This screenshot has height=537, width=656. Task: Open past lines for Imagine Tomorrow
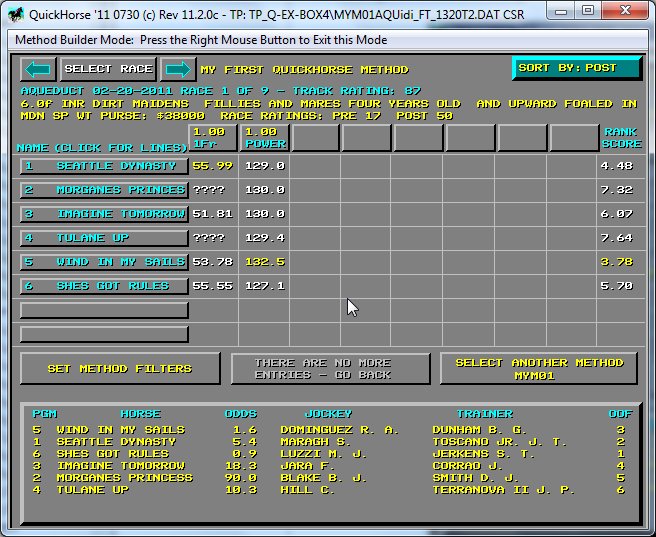pos(104,214)
